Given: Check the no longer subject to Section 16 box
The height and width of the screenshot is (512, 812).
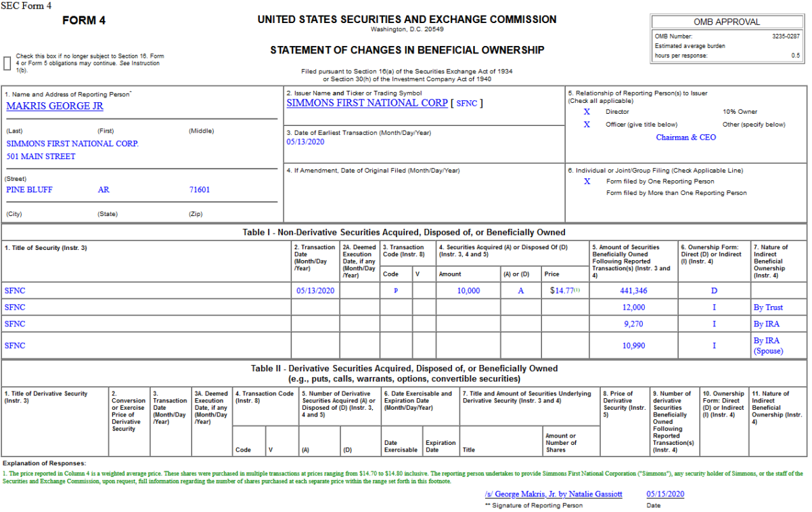Looking at the screenshot, I should coord(7,63).
